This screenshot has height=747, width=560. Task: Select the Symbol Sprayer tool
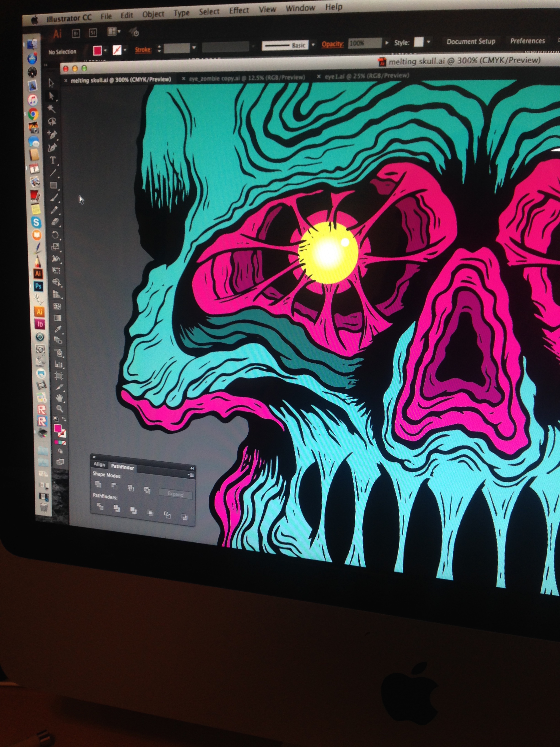(58, 353)
